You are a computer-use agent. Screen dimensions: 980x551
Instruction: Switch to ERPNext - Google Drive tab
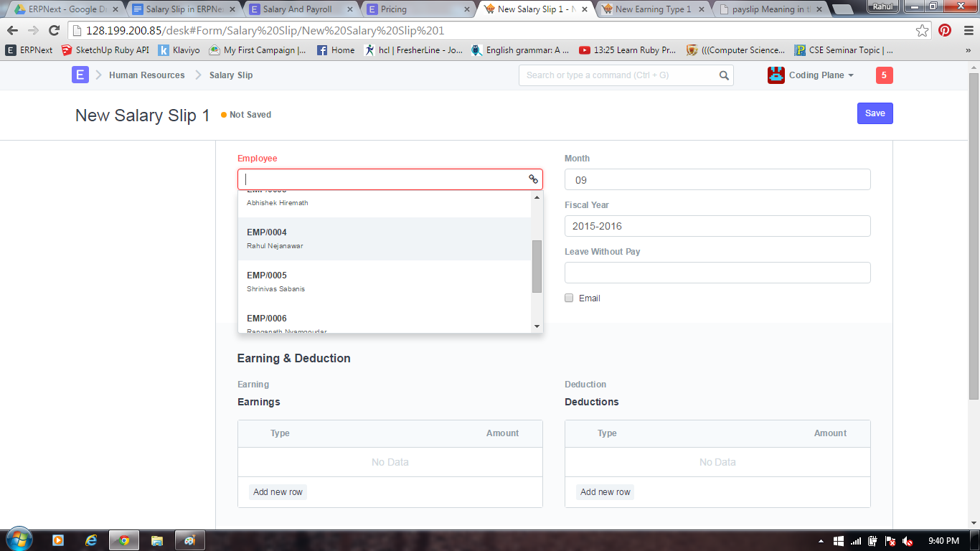click(x=66, y=9)
